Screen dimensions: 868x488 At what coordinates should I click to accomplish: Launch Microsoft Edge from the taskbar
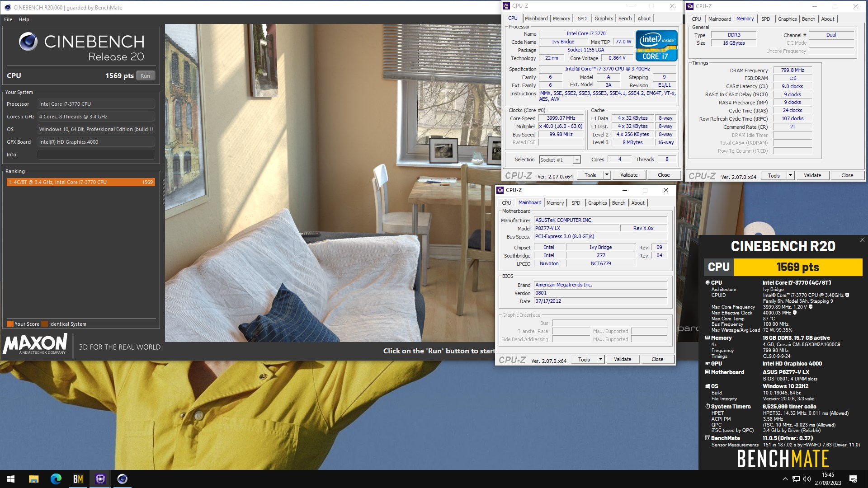(x=56, y=479)
